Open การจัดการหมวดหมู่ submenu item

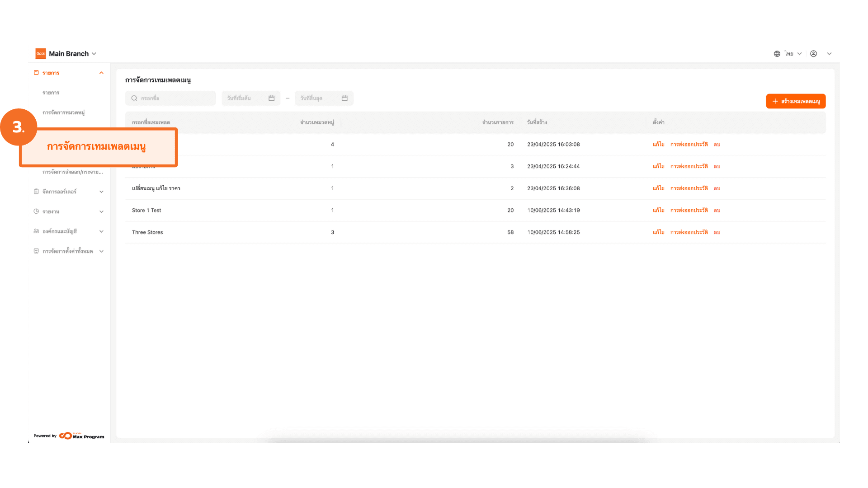click(63, 113)
